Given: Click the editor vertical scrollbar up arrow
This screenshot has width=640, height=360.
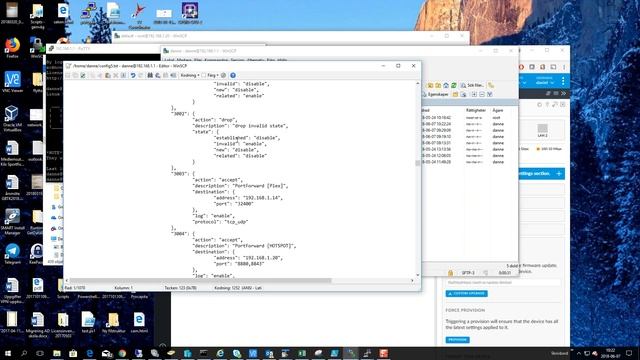Looking at the screenshot, I should (x=418, y=83).
